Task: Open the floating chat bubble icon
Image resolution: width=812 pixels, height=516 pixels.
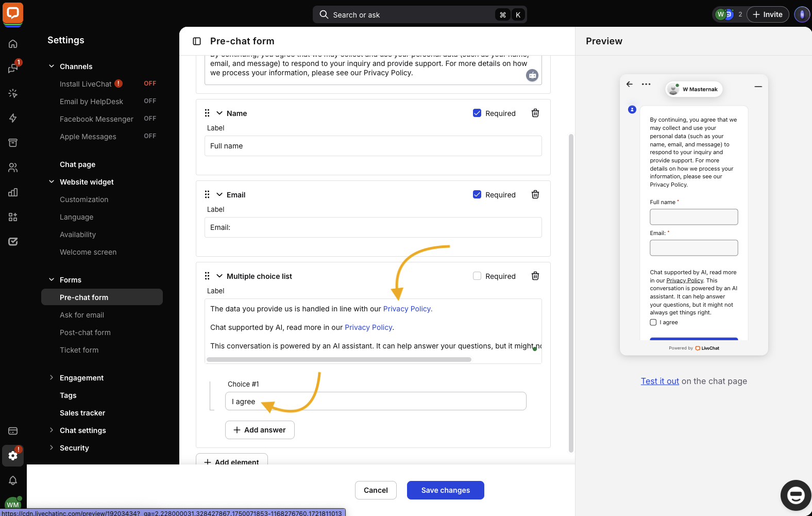Action: pos(796,495)
